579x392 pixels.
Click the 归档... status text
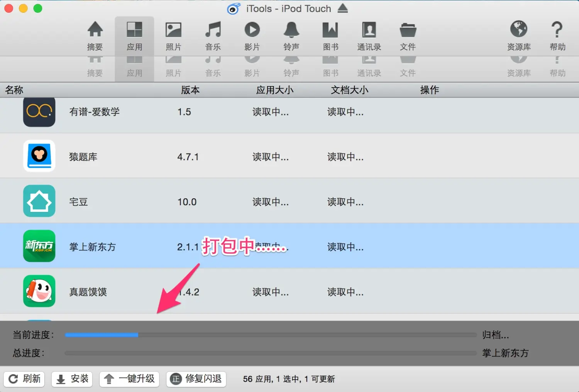pos(496,335)
